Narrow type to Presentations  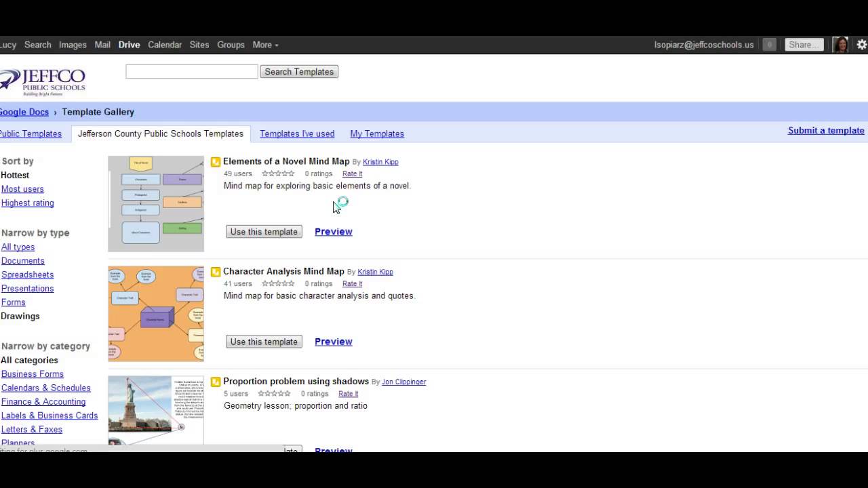pos(27,288)
